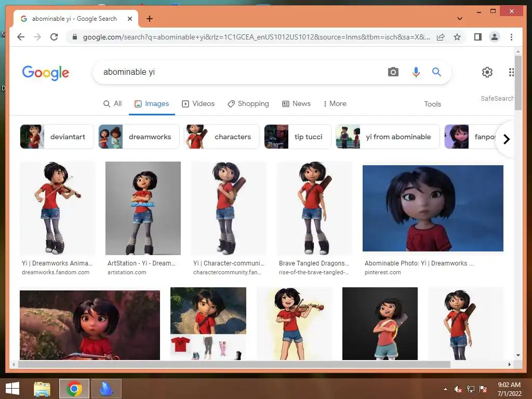This screenshot has width=532, height=399.
Task: Open tab search dropdown chevron
Action: pyautogui.click(x=460, y=19)
